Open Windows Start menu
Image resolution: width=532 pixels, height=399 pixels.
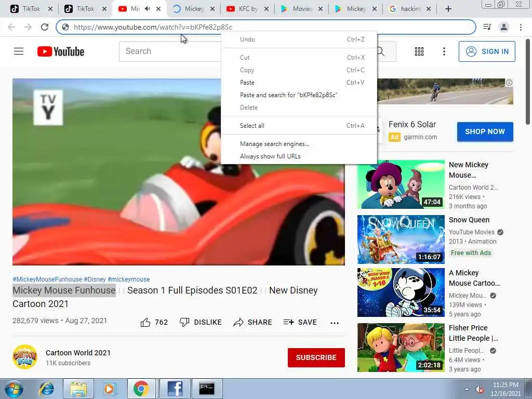pos(14,389)
